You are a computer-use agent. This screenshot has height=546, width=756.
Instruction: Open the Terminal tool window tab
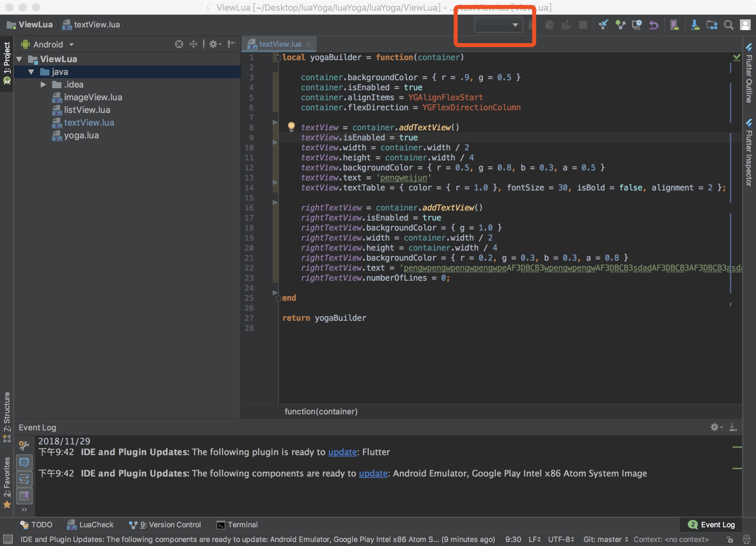coord(237,525)
